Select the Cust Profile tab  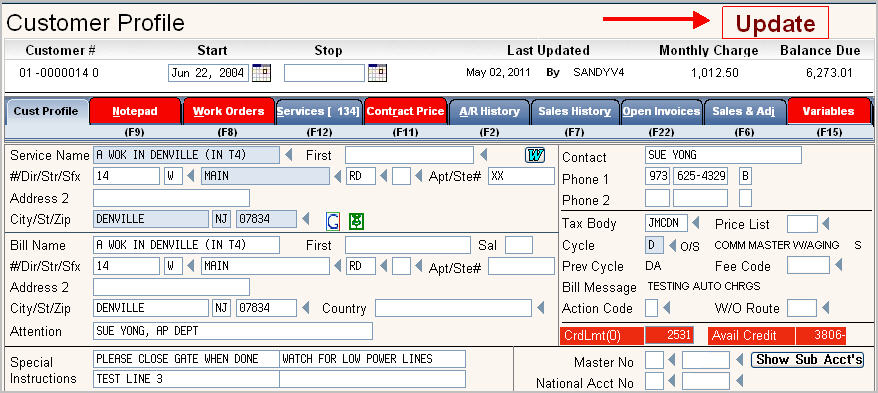46,111
